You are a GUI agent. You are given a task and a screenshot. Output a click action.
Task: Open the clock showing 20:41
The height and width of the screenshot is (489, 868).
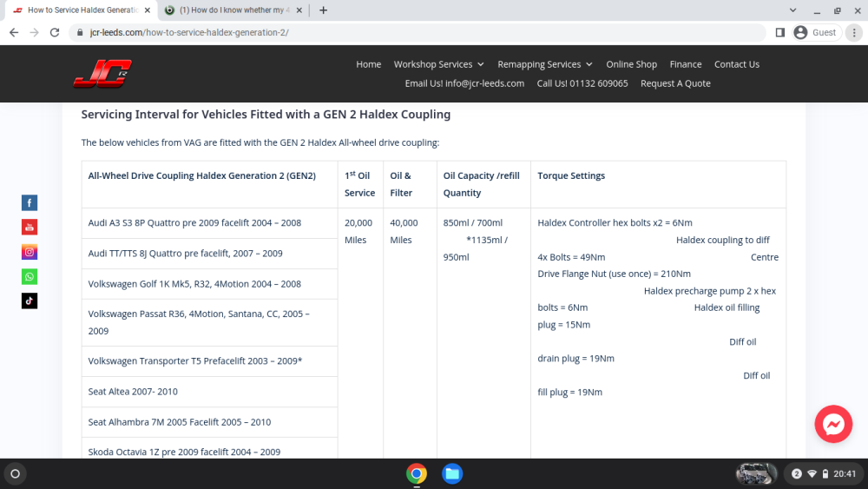[x=845, y=474]
